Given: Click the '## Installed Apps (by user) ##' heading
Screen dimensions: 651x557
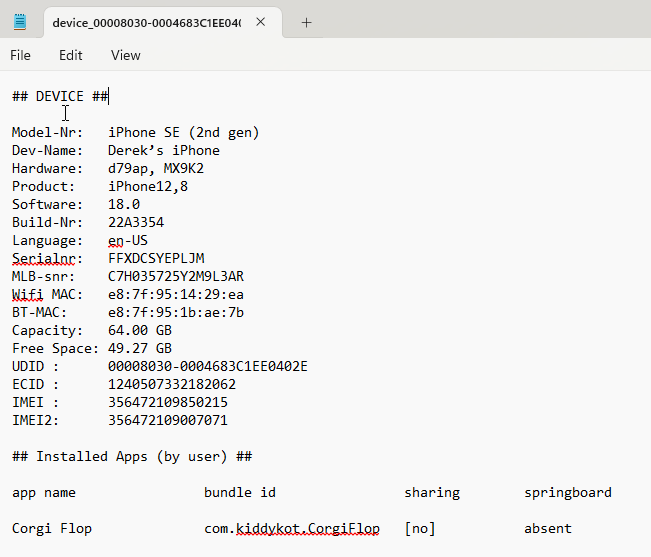Looking at the screenshot, I should click(x=131, y=456).
